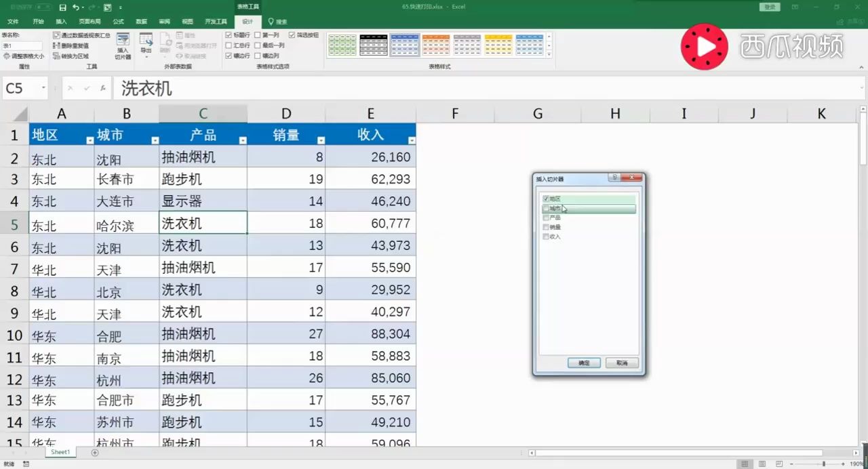
Task: Toggle the Total Row checkbox
Action: 229,45
